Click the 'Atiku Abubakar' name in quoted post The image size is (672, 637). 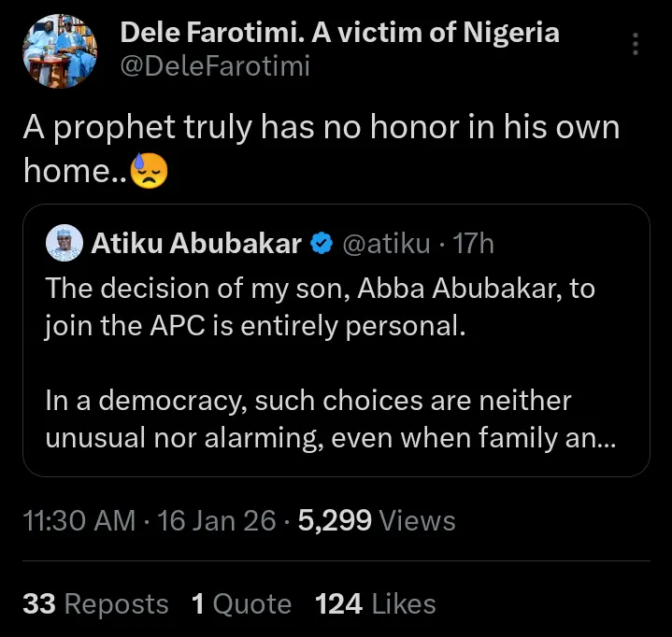195,245
